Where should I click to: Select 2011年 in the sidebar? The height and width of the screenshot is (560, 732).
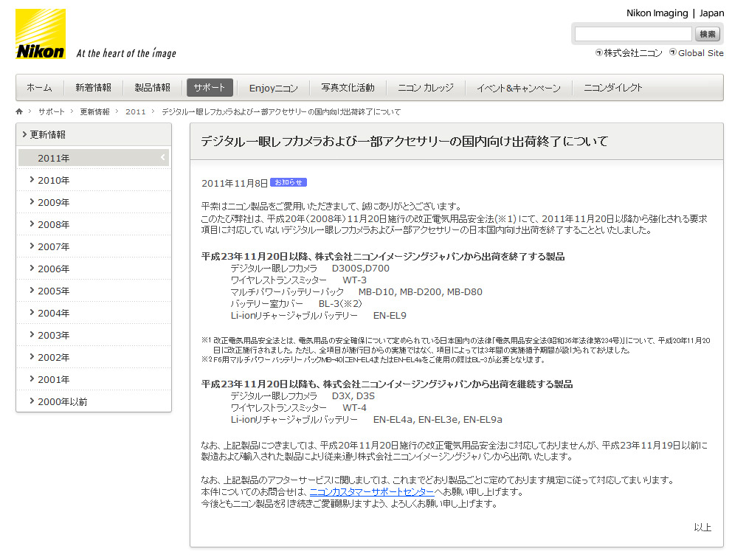pos(94,158)
